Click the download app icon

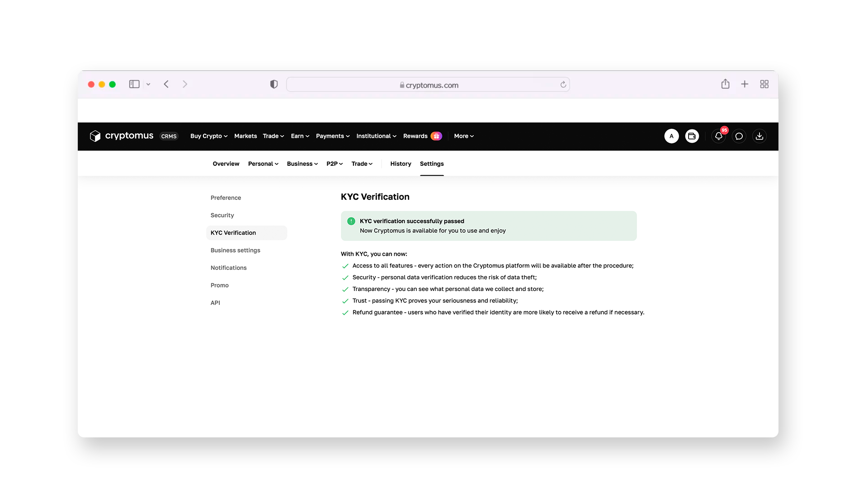coord(759,136)
